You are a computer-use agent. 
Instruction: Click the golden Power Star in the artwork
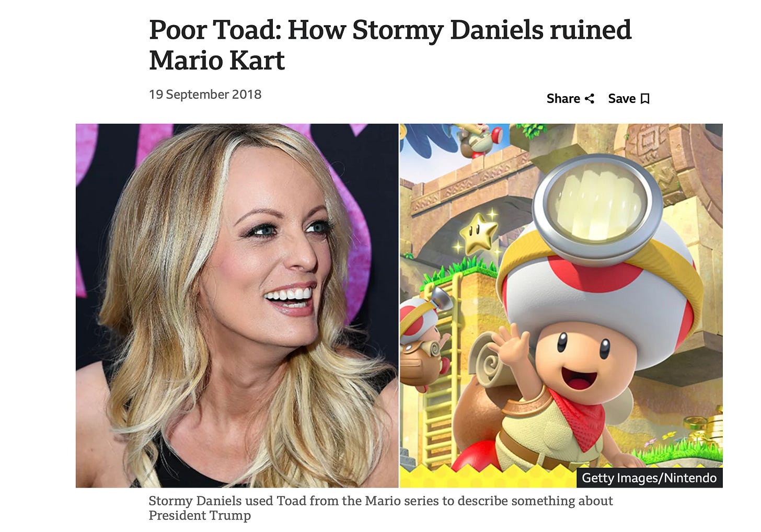click(x=479, y=233)
